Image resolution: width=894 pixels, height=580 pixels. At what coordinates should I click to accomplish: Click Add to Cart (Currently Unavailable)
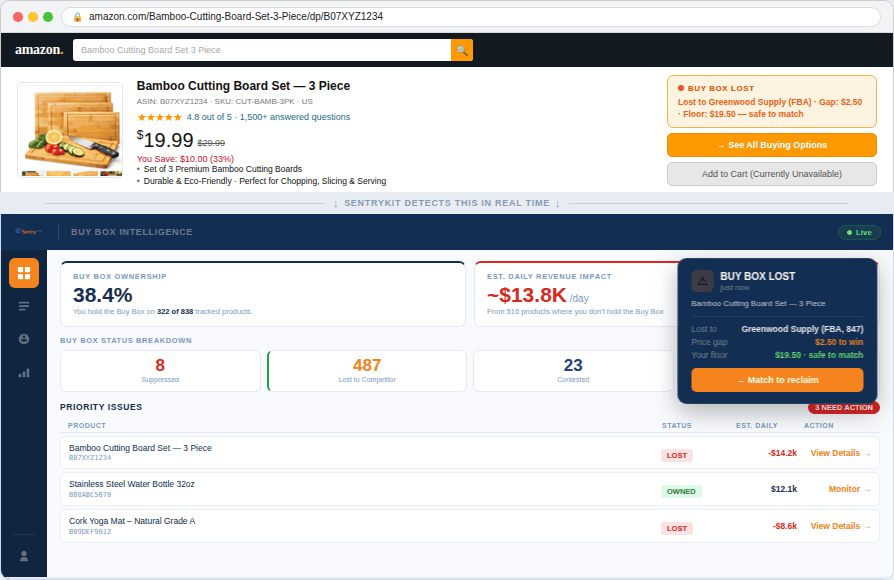771,174
